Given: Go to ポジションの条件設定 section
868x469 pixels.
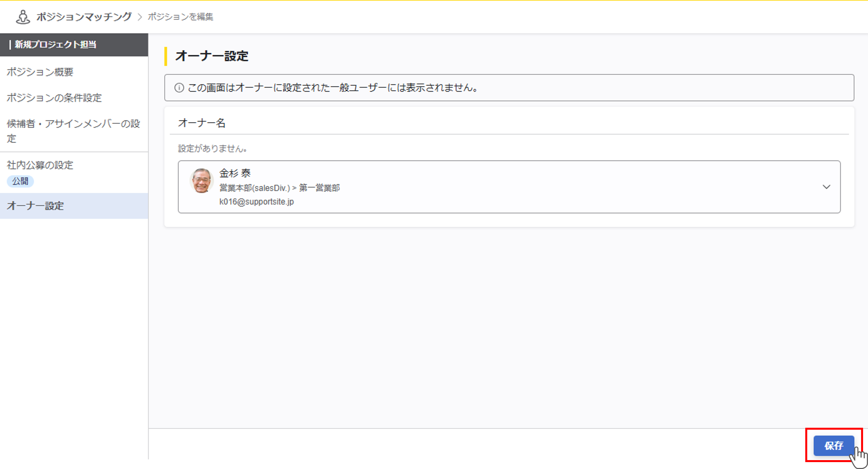Looking at the screenshot, I should click(x=54, y=98).
